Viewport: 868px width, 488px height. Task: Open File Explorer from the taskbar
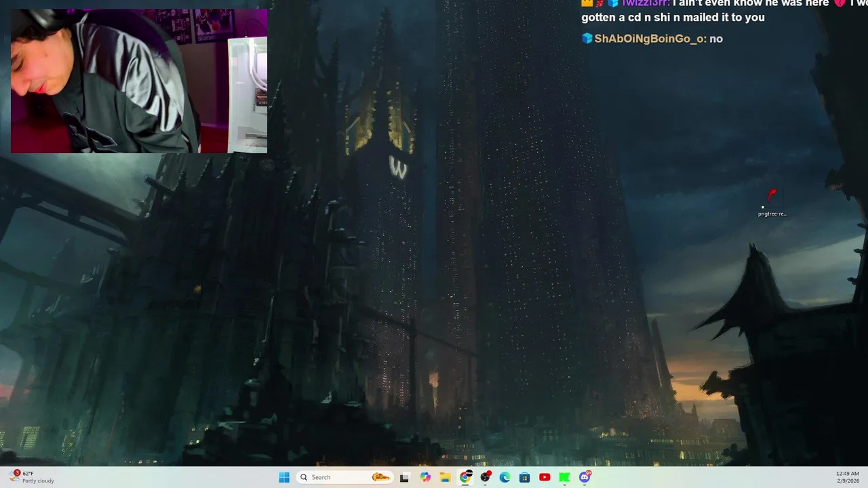(x=445, y=477)
